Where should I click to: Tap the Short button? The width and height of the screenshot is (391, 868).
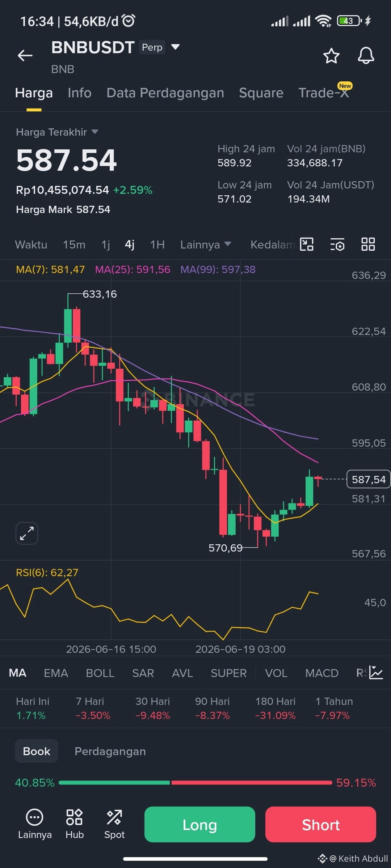tap(321, 825)
